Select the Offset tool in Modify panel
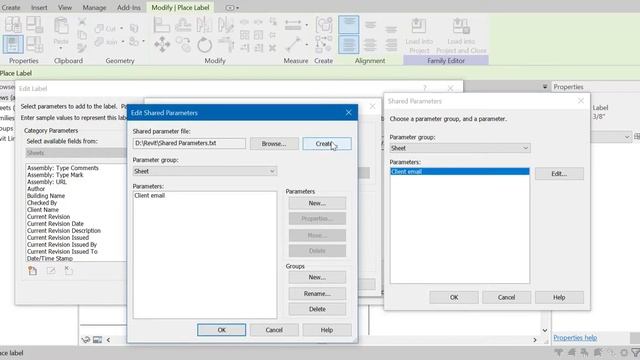The width and height of the screenshot is (640, 360). pyautogui.click(x=183, y=25)
